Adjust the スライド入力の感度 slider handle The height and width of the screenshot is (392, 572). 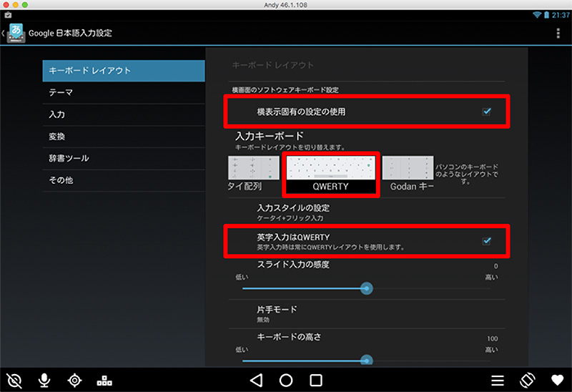366,289
